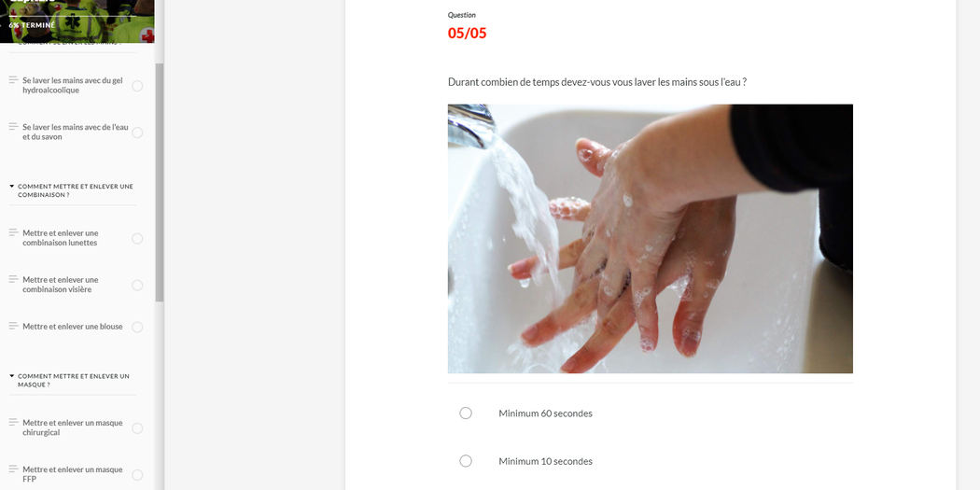The height and width of the screenshot is (490, 980).
Task: Click lesson icon beside Mettre une blouse
Action: click(x=13, y=326)
